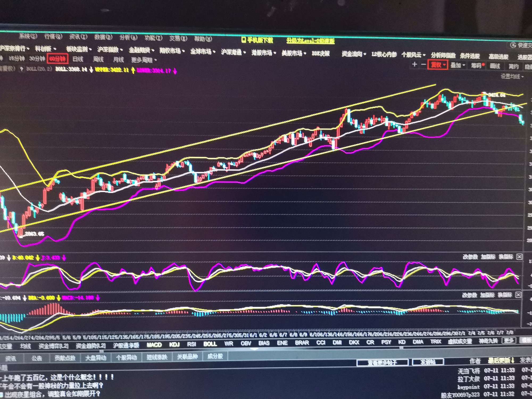Switch chart to 15分钟 period
The image size is (532, 399).
tap(17, 59)
